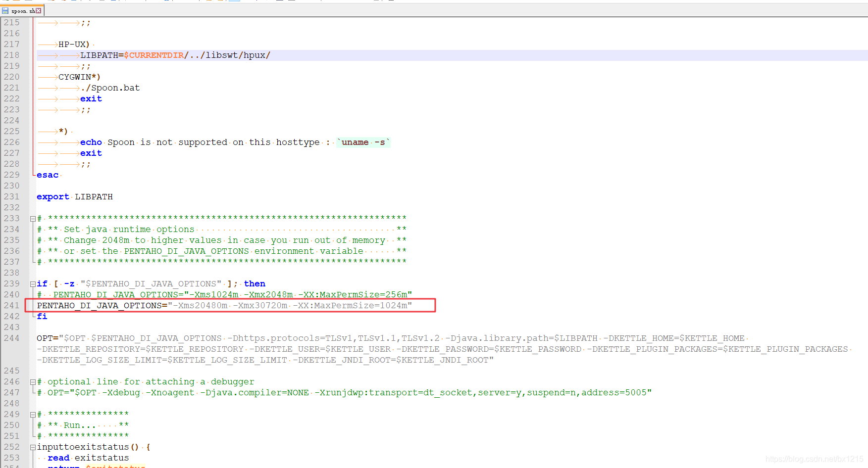The height and width of the screenshot is (468, 868).
Task: Collapse the if block fold at line 239
Action: (33, 284)
